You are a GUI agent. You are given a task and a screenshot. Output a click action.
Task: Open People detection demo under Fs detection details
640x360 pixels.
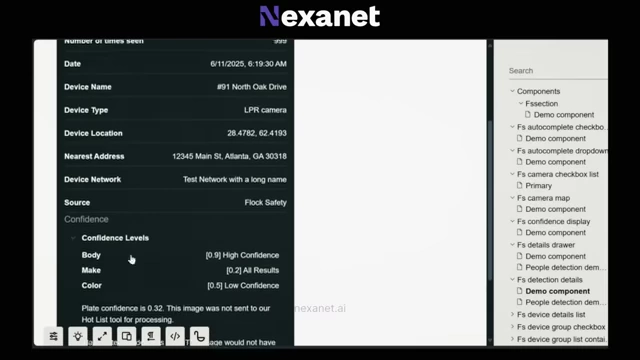[565, 302]
